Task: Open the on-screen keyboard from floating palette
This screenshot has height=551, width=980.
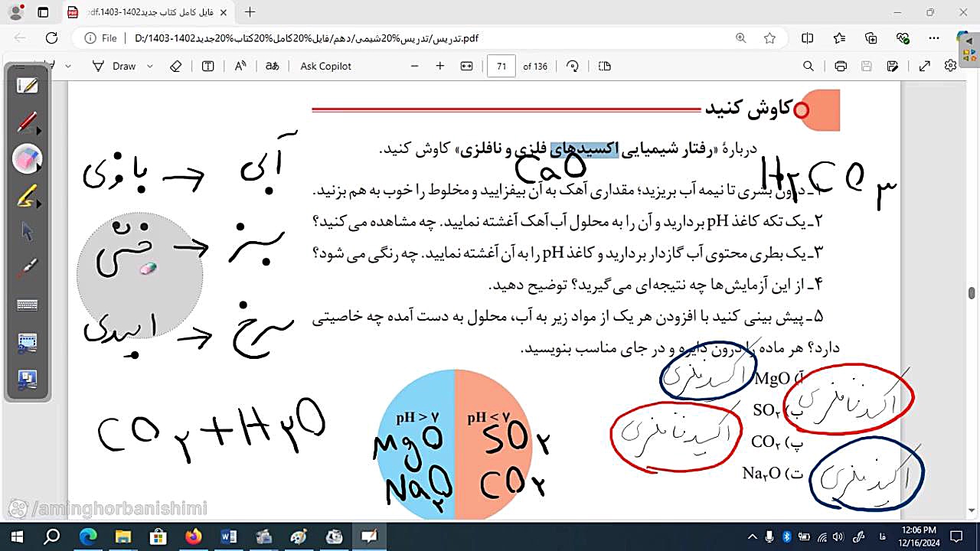Action: [28, 305]
